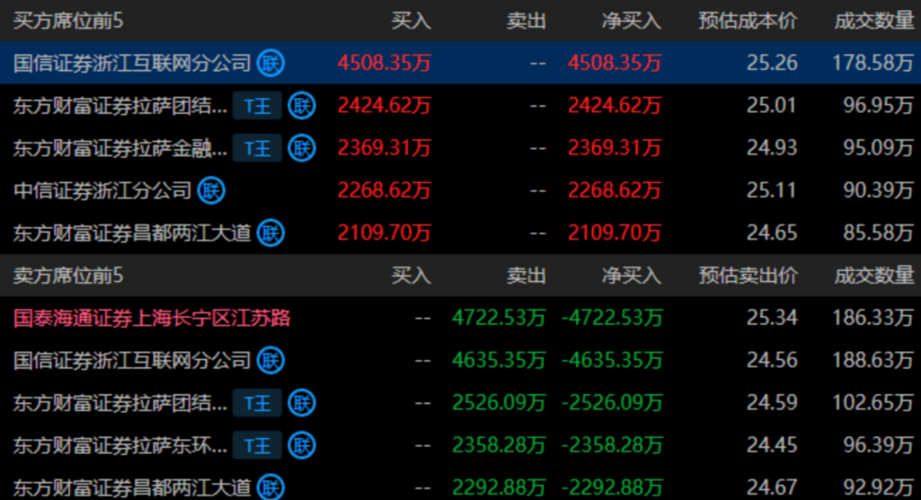The height and width of the screenshot is (500, 921).
Task: Click T王 tag on 东方财富证券拉萨东环 row
Action: [257, 445]
